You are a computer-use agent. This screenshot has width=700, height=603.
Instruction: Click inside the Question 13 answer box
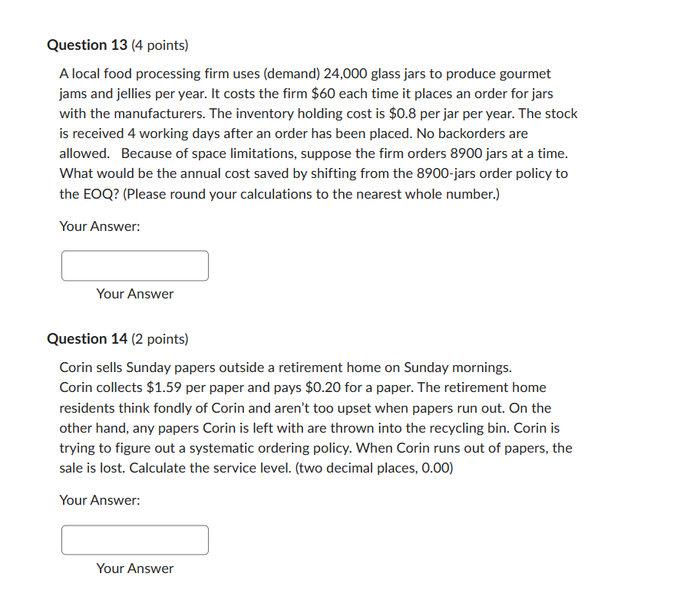134,265
